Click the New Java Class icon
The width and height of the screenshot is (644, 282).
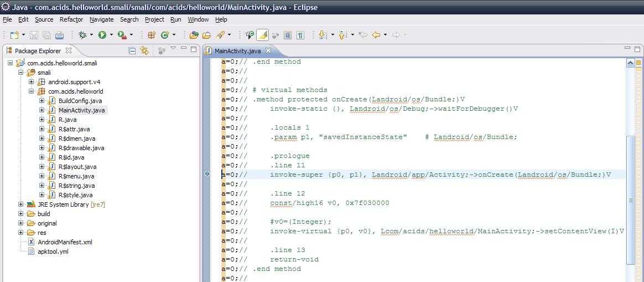tap(165, 35)
